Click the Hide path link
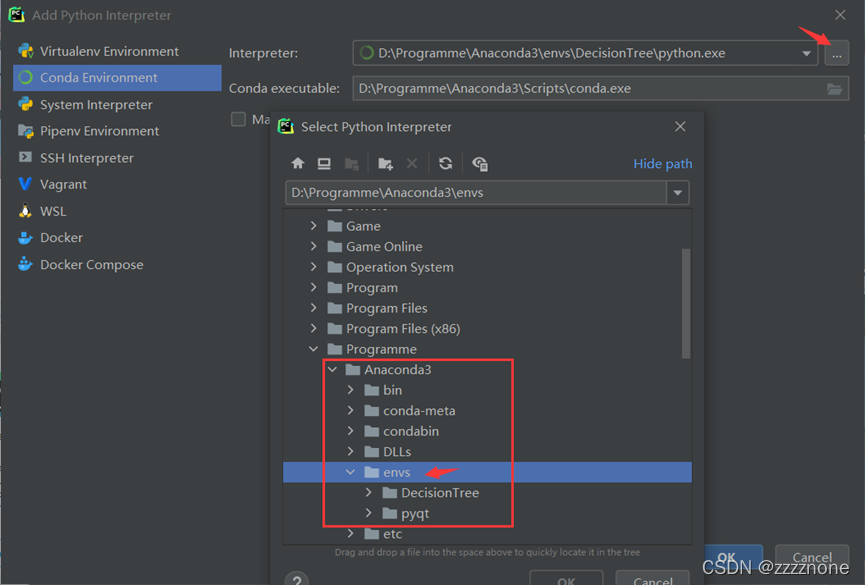 pyautogui.click(x=662, y=163)
